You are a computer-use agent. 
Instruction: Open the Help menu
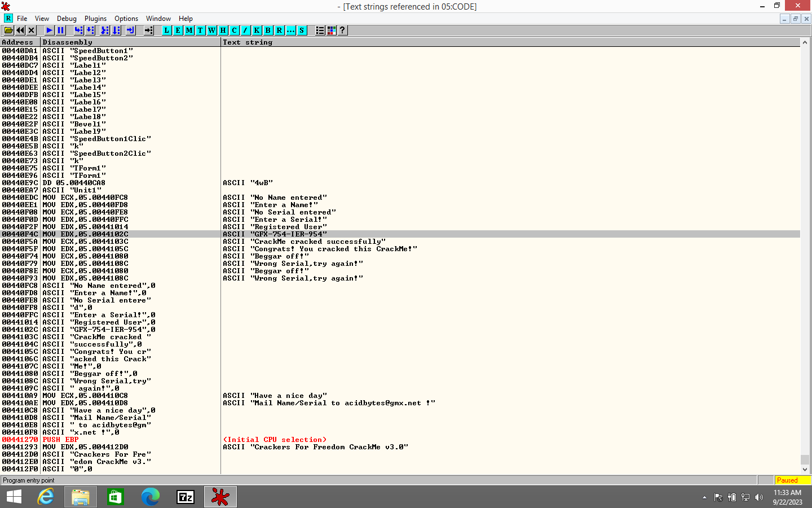point(186,19)
